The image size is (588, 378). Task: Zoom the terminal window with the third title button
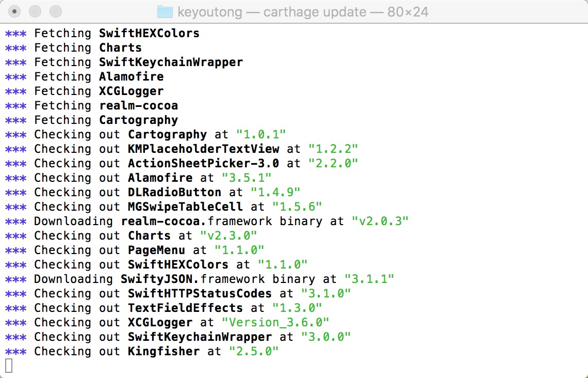click(55, 11)
